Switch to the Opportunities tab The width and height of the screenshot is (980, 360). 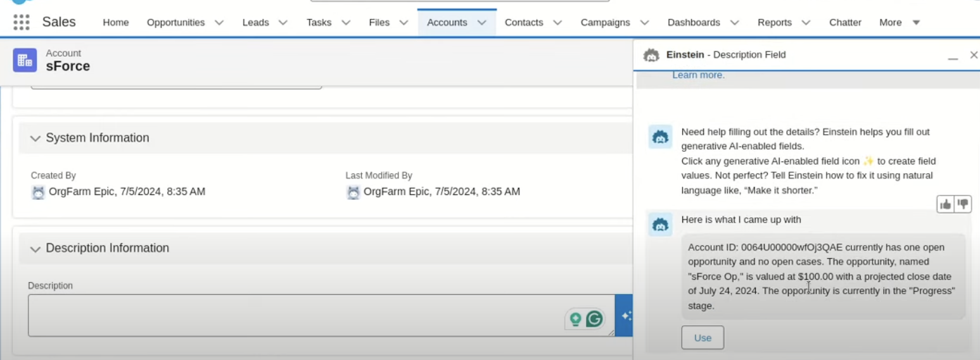click(176, 22)
